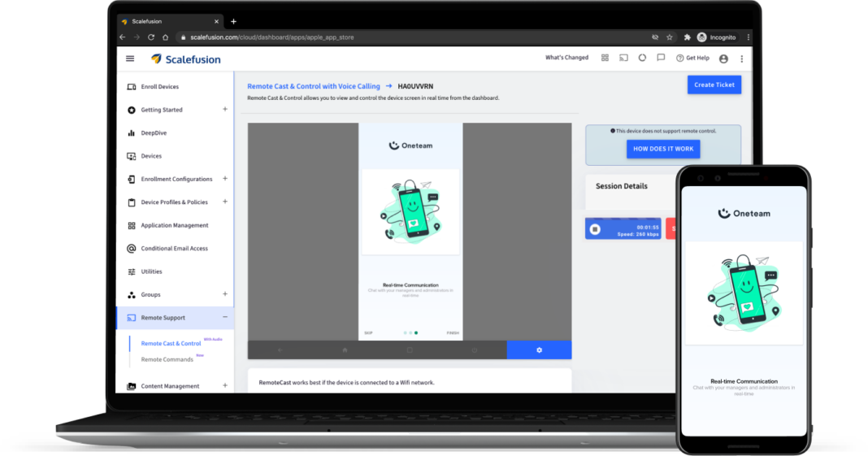
Task: Open the hamburger menu beside Scalefusion logo
Action: click(x=130, y=59)
